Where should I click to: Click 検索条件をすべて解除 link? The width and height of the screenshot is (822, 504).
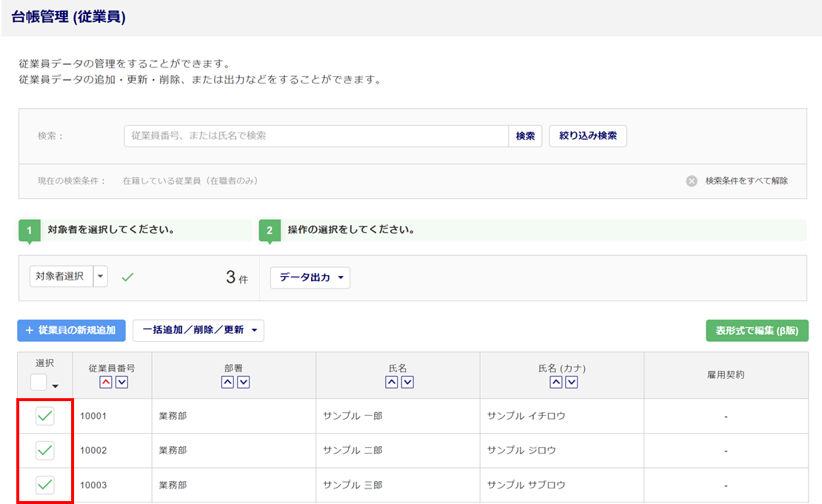coord(746,181)
